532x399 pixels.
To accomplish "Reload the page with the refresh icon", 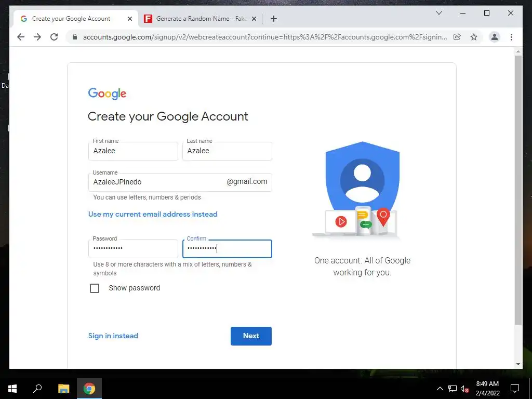I will [54, 37].
